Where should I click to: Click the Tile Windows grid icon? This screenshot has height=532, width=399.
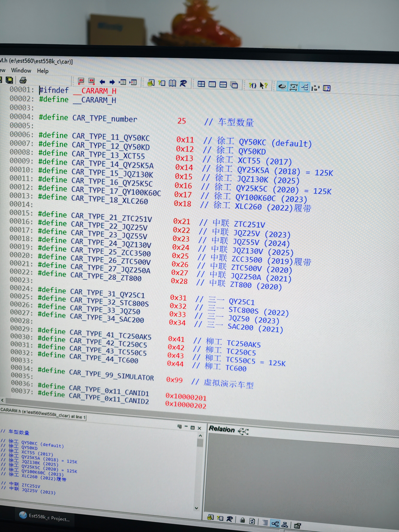point(201,84)
